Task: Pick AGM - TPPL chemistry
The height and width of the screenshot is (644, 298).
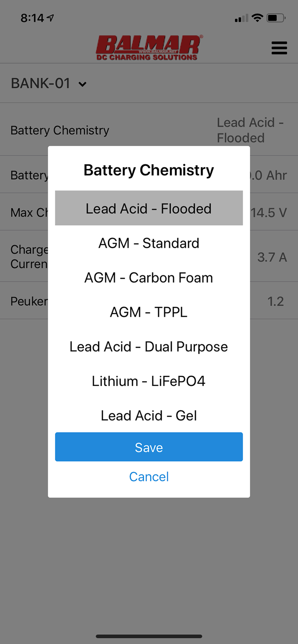Action: [149, 312]
